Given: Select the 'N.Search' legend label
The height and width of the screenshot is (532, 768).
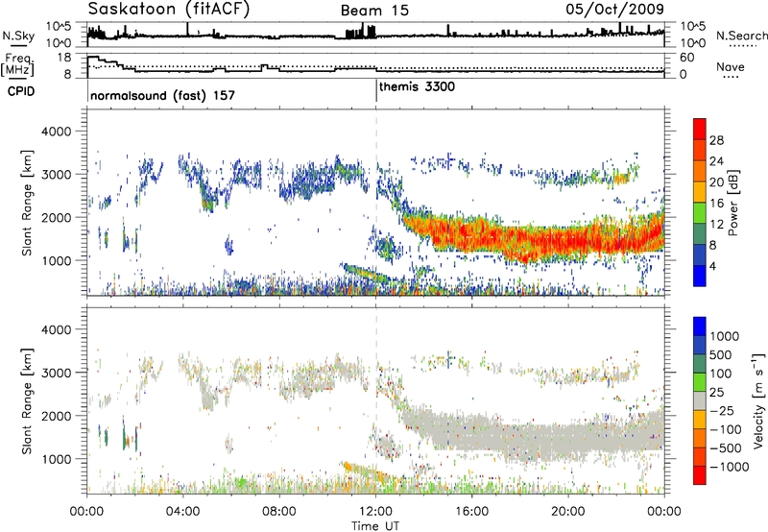Looking at the screenshot, I should [741, 36].
